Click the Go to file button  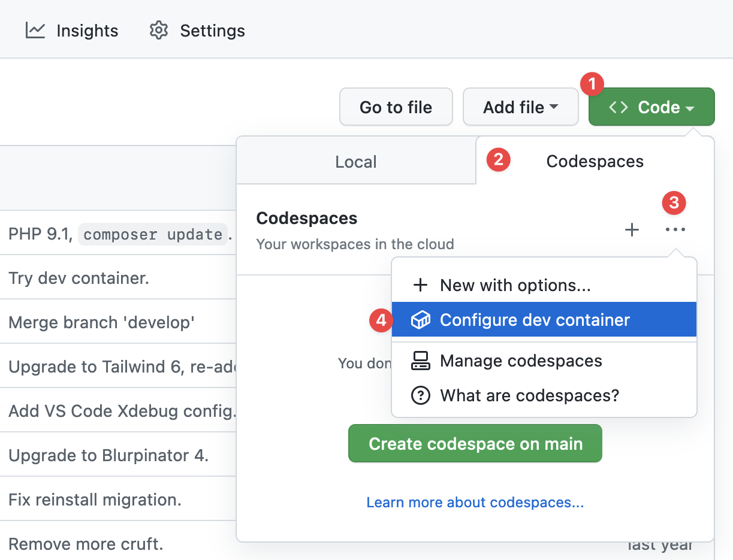click(x=396, y=107)
